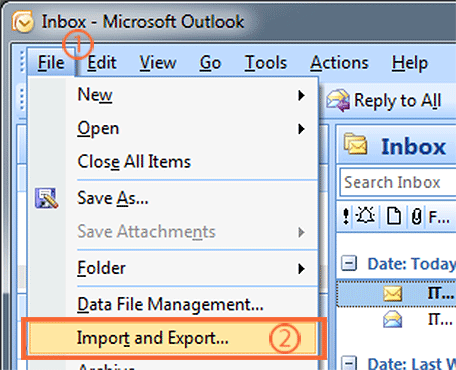The width and height of the screenshot is (456, 370).
Task: Click the Inbox heading text
Action: coord(413,146)
